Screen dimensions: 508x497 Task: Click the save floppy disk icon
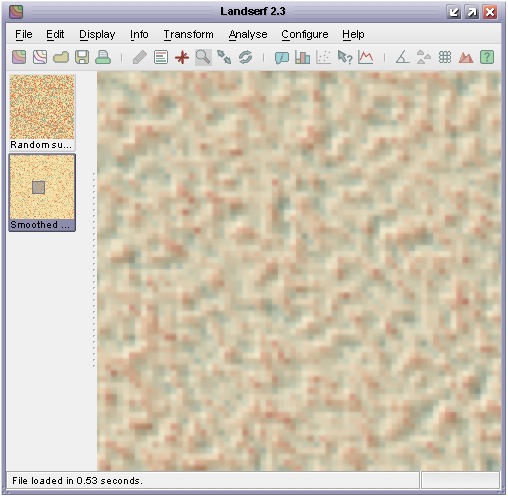[x=82, y=57]
